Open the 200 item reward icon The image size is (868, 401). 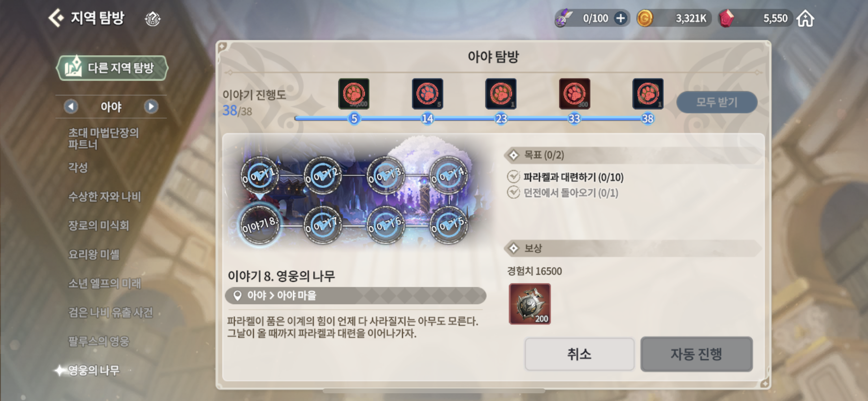pos(530,304)
